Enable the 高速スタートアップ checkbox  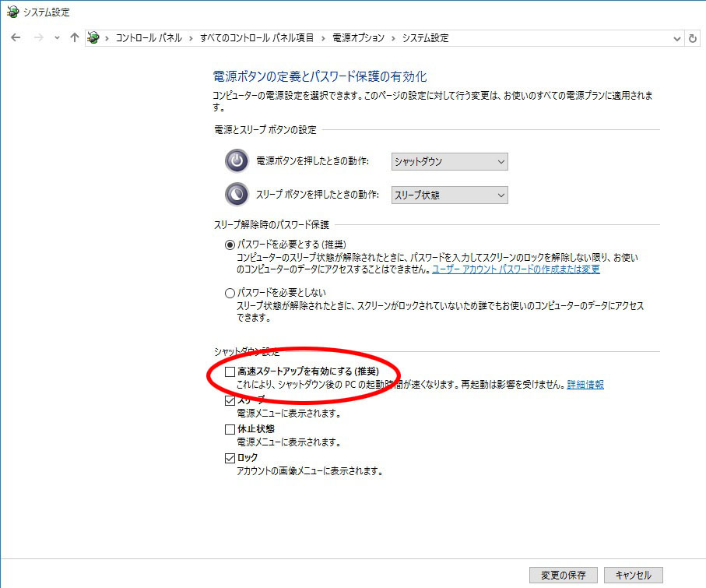point(230,371)
